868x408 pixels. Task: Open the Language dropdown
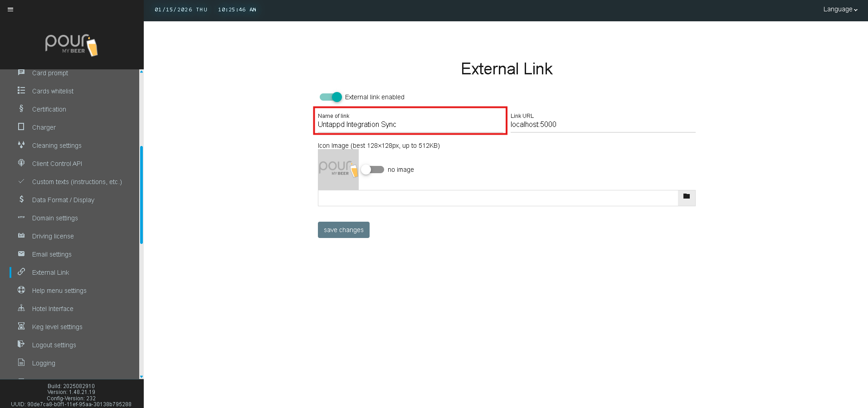coord(840,10)
